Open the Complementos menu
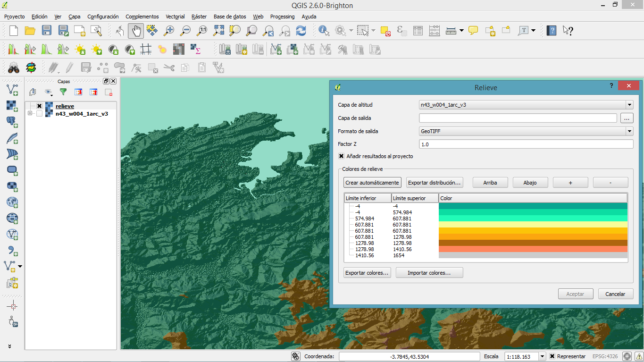The width and height of the screenshot is (644, 362). click(x=142, y=17)
